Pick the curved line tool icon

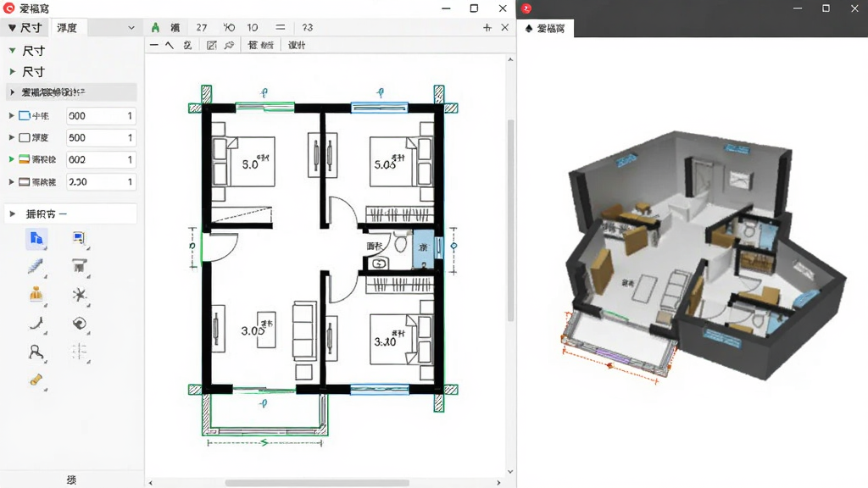point(36,323)
